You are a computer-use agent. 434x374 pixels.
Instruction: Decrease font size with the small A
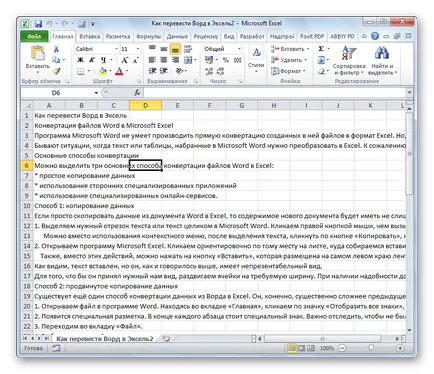(135, 60)
